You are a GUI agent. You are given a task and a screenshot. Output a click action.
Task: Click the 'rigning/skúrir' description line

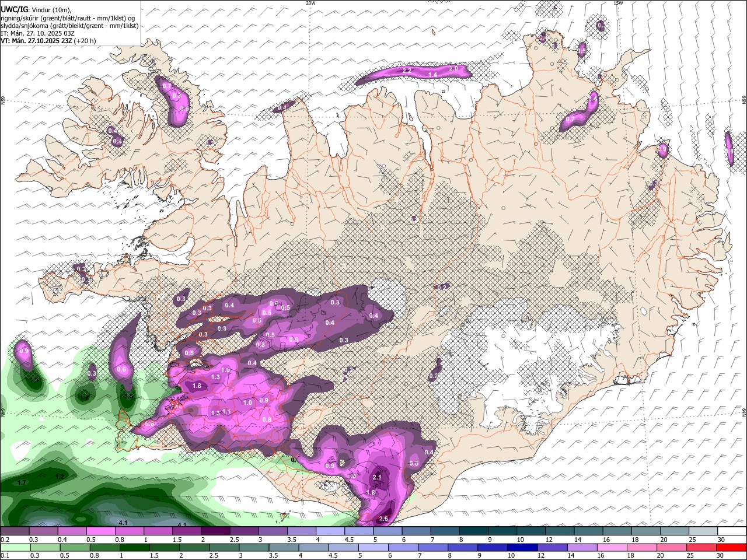(68, 18)
